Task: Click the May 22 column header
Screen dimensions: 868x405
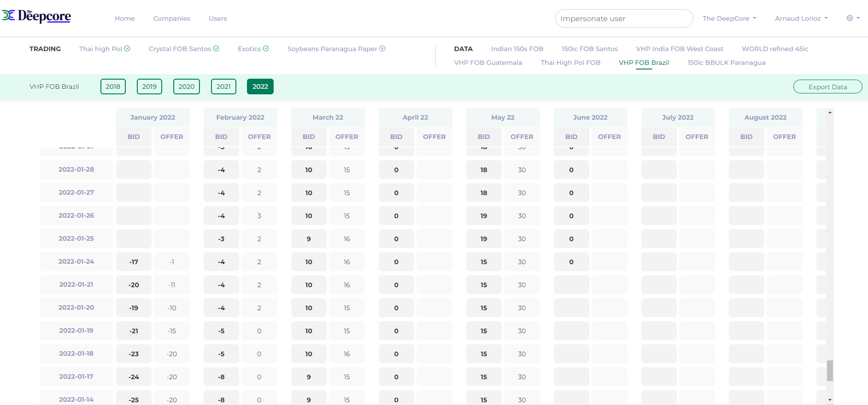Action: point(503,117)
